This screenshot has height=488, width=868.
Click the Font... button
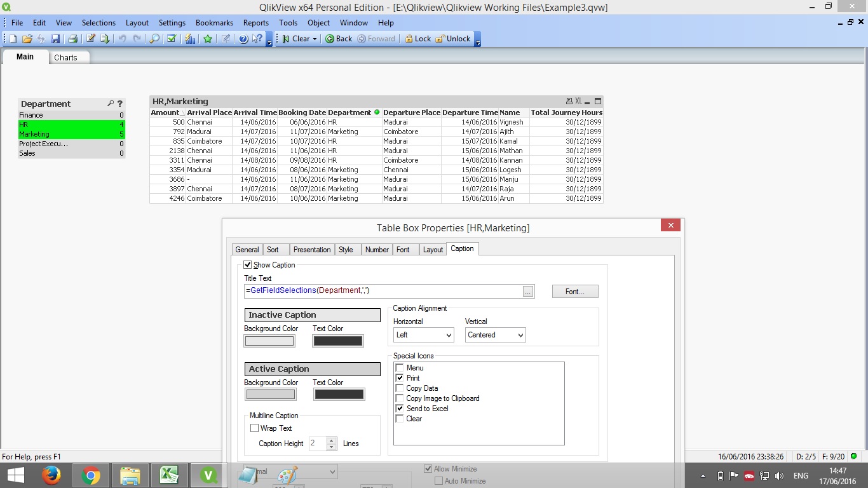click(x=574, y=292)
